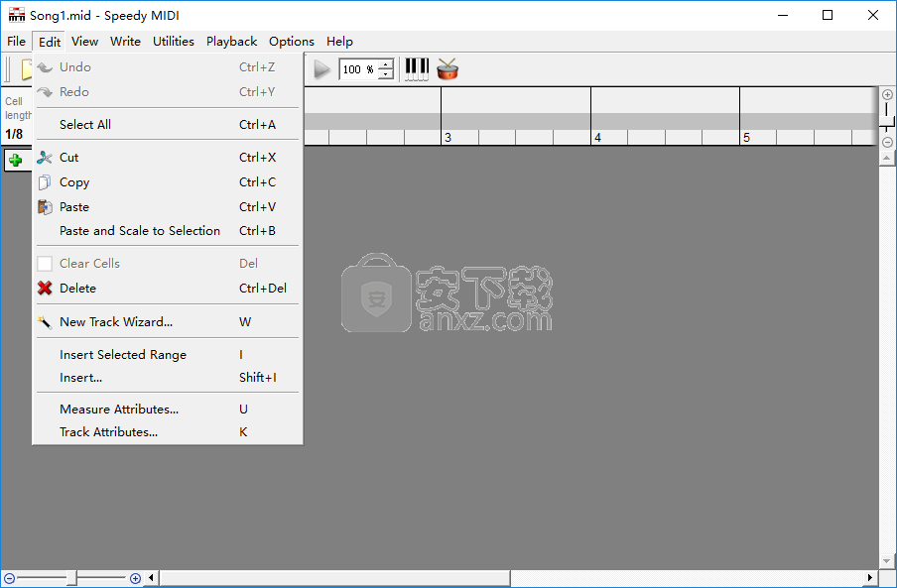Viewport: 897px width, 588px height.
Task: Open the Playback menu
Action: (x=231, y=41)
